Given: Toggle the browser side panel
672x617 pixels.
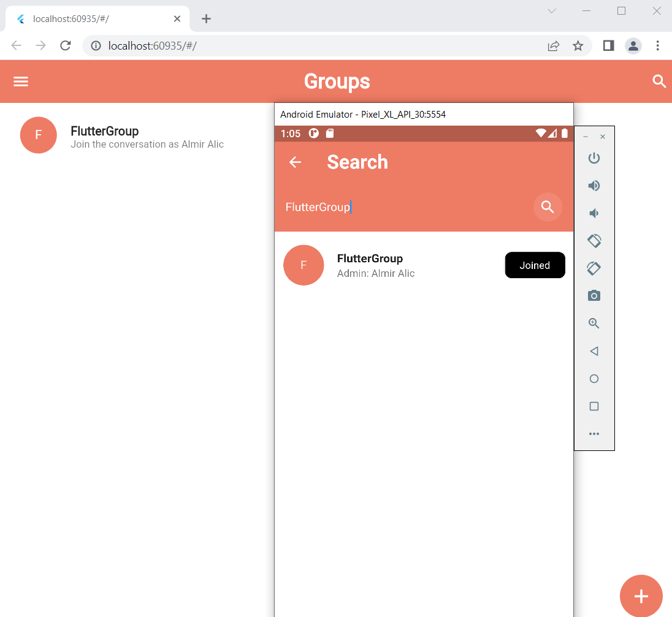Looking at the screenshot, I should tap(609, 45).
